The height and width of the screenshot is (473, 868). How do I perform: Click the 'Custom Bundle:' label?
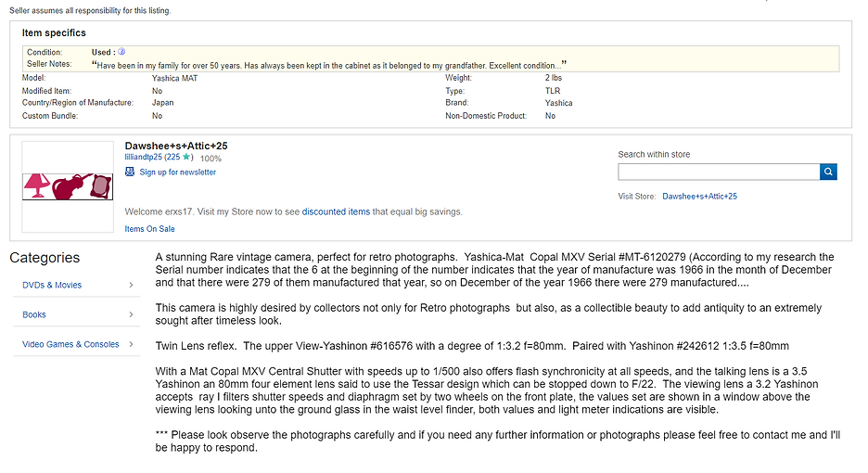coord(50,116)
